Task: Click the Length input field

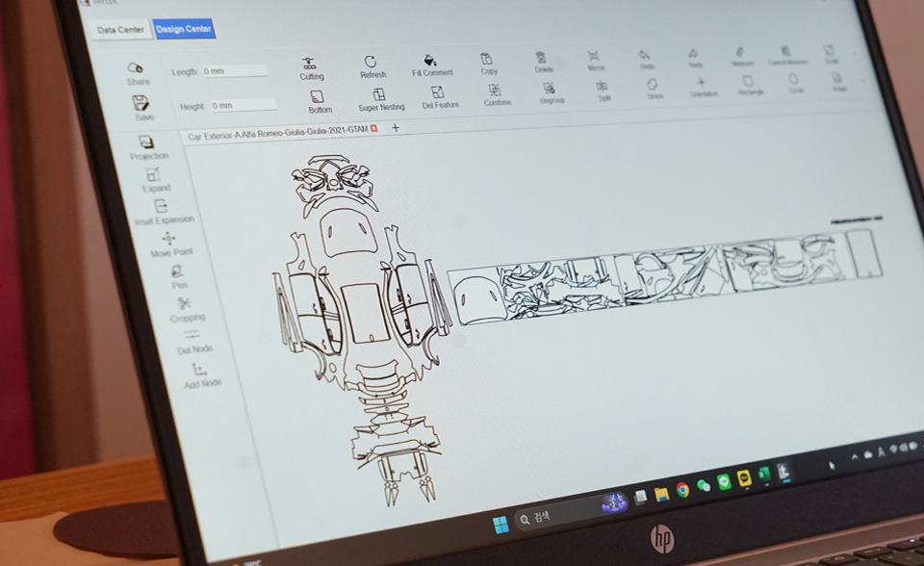Action: click(235, 71)
